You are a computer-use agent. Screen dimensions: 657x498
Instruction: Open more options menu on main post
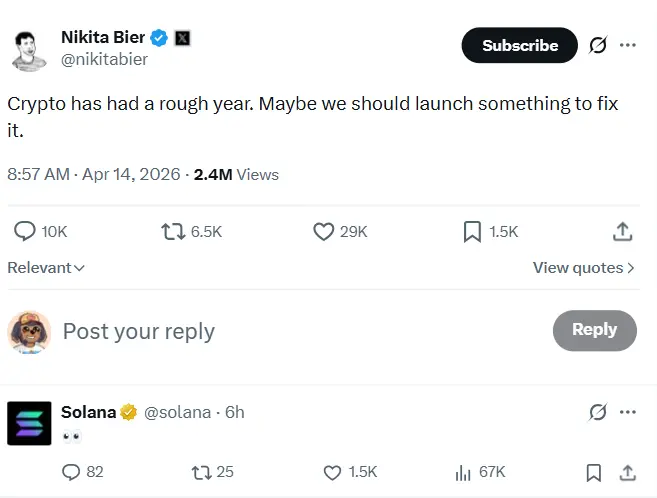pos(628,45)
